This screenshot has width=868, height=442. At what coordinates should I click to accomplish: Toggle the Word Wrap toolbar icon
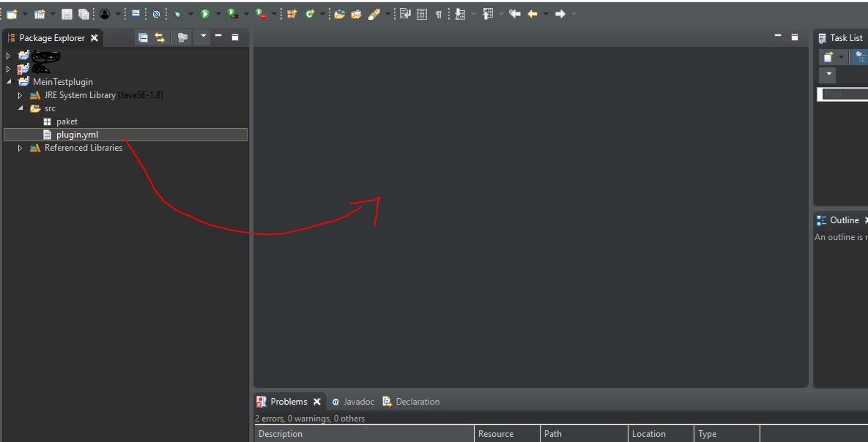click(x=405, y=14)
